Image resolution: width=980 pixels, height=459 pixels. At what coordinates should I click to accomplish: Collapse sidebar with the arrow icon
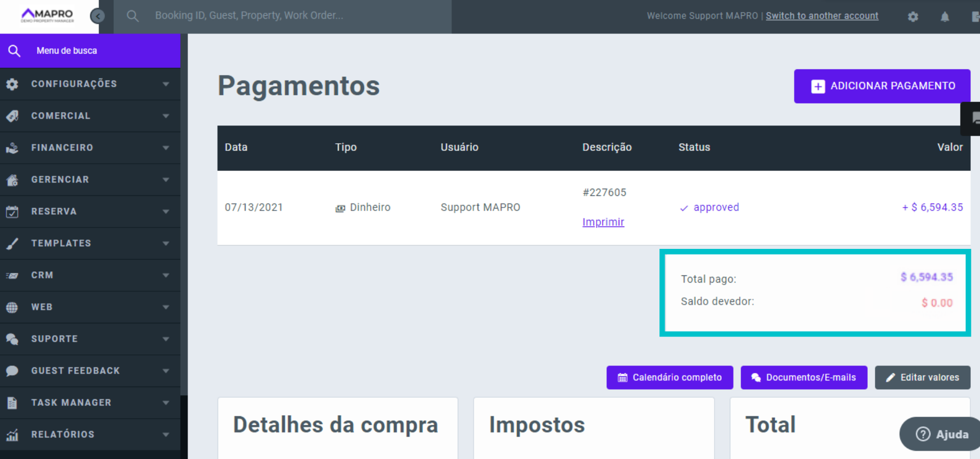point(97,16)
